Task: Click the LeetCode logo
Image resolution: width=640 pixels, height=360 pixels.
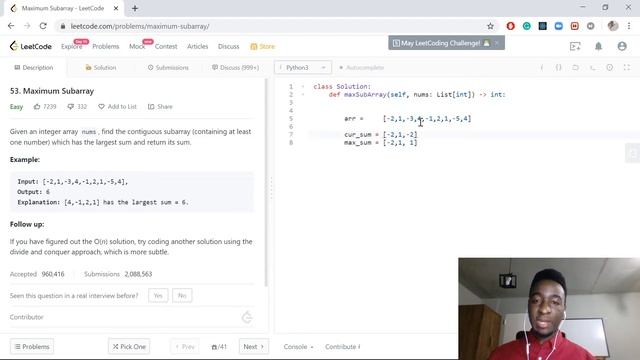Action: coord(31,46)
